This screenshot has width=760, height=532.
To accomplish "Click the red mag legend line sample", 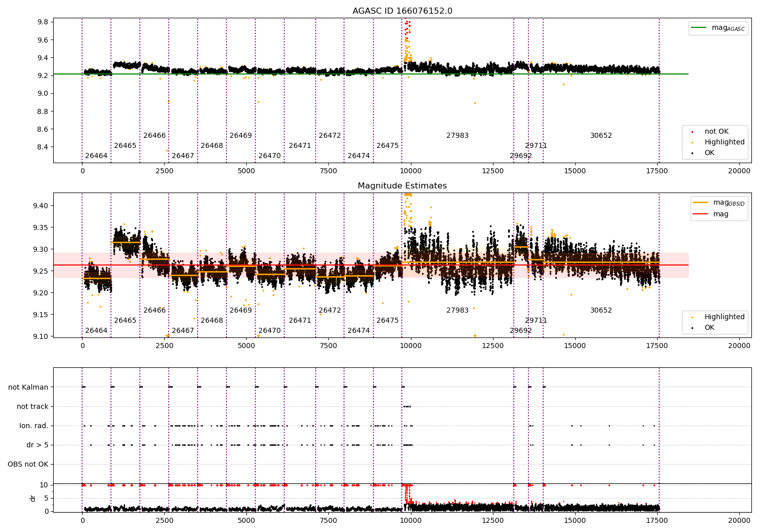I will (x=701, y=214).
